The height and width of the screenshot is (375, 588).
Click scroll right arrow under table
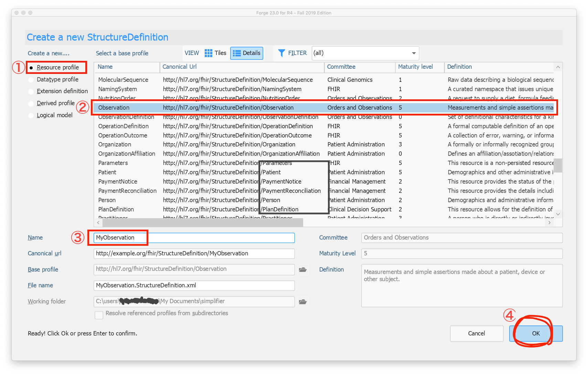549,223
